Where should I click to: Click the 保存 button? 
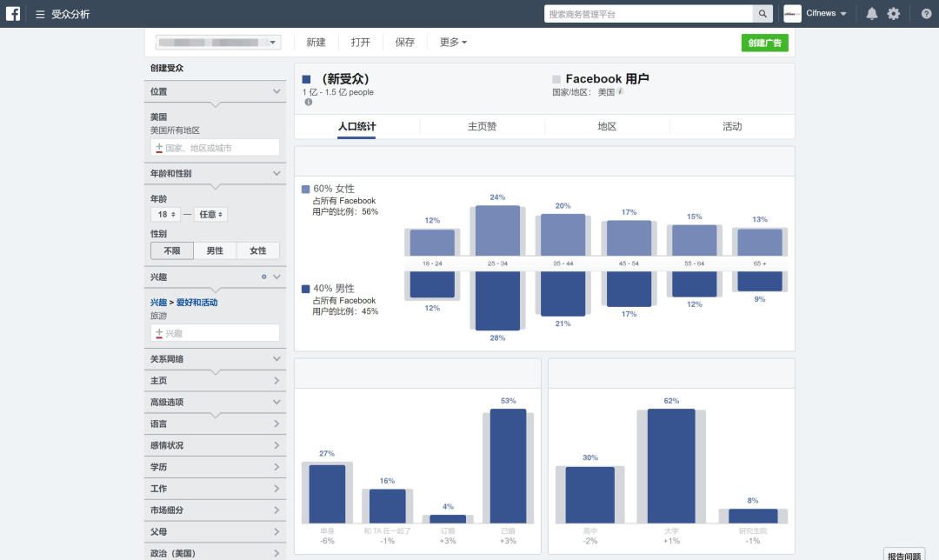click(x=405, y=43)
